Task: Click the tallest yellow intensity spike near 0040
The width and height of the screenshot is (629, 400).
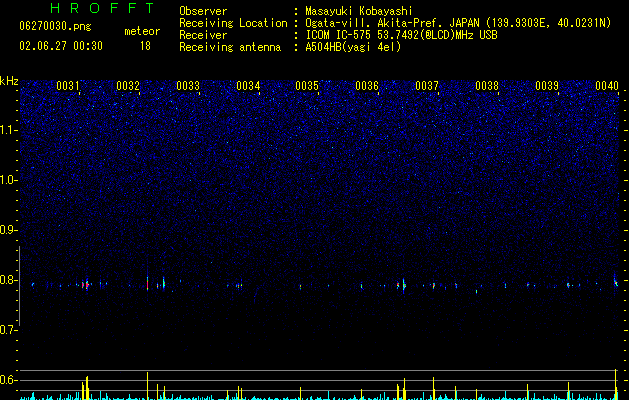Action: click(x=616, y=384)
